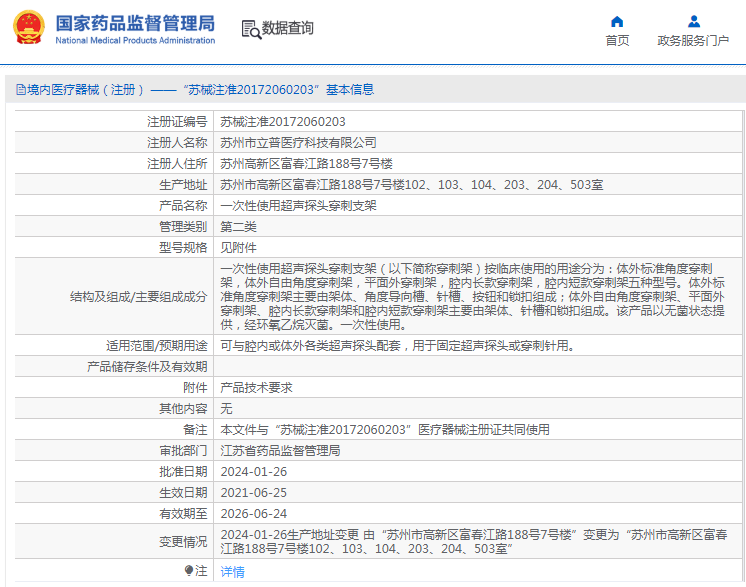Viewport: 746px width, 587px height.
Task: Click the 注册证编号 label
Action: pyautogui.click(x=177, y=122)
